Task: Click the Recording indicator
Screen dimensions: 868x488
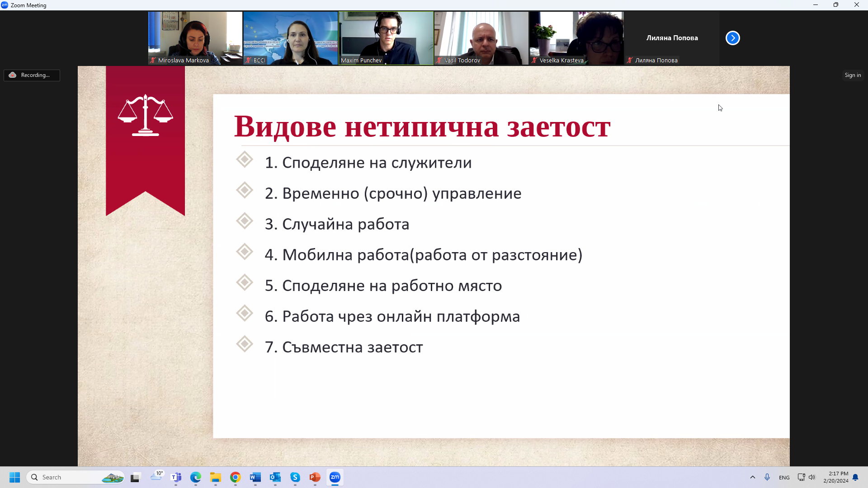Action: pos(32,75)
